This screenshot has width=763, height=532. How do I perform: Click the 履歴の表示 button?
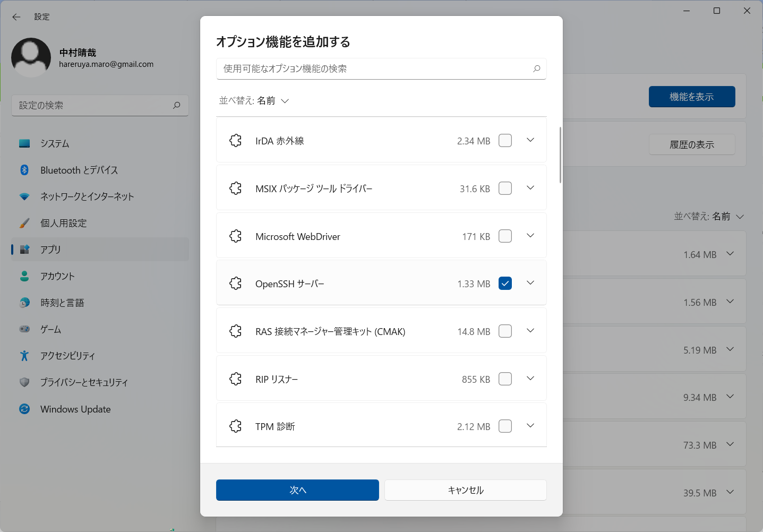[692, 144]
